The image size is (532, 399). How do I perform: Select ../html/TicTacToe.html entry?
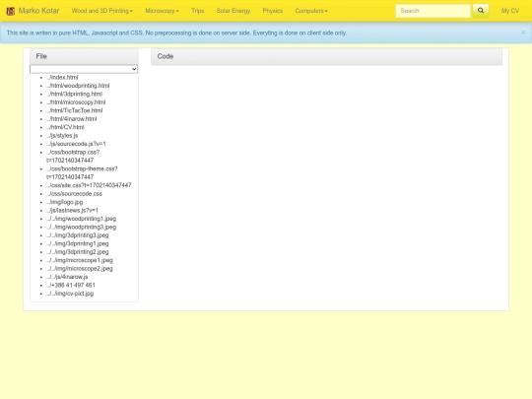point(75,110)
